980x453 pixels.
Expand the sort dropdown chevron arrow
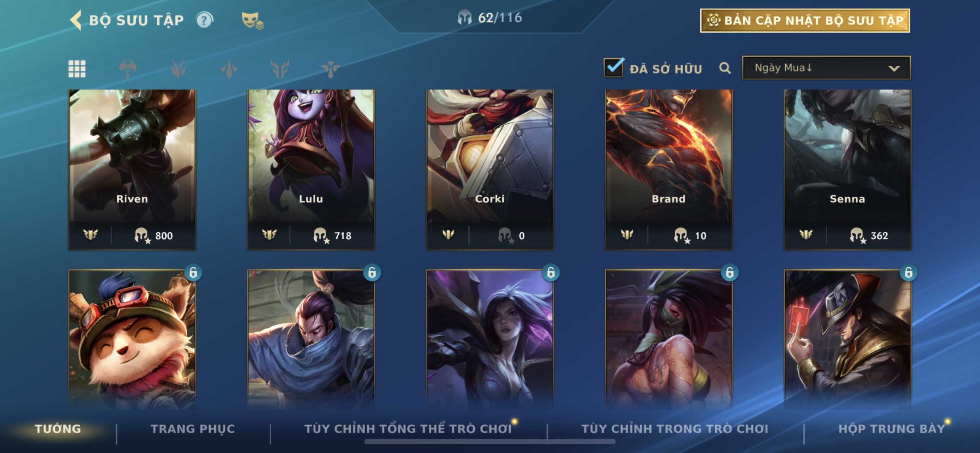click(x=894, y=69)
